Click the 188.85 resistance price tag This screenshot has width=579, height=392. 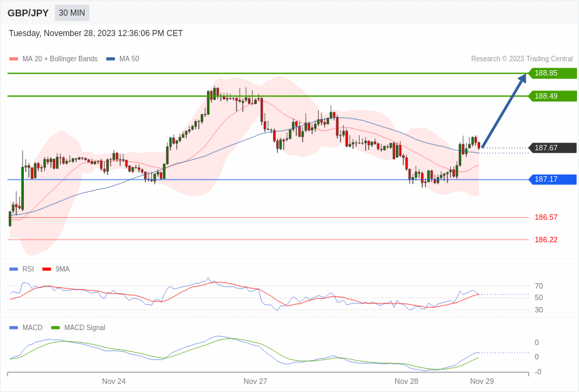pos(553,73)
